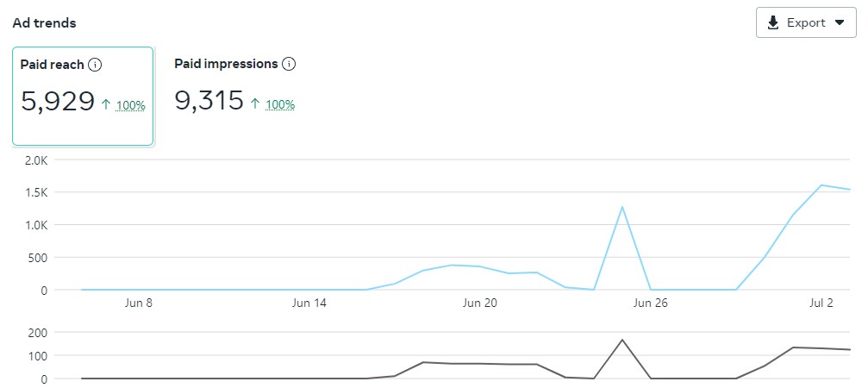Screen dimensions: 868x388
Task: Click the Paid reach info icon
Action: coord(95,65)
